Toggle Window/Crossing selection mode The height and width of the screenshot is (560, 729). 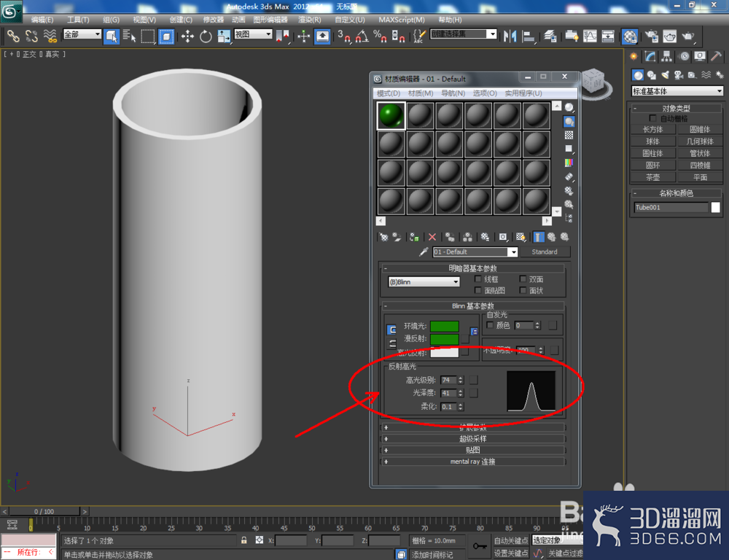166,36
